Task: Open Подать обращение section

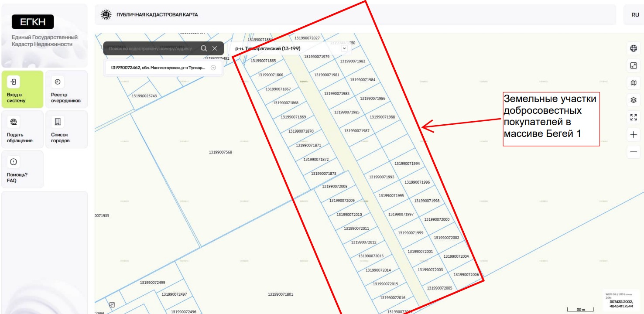Action: (22, 130)
